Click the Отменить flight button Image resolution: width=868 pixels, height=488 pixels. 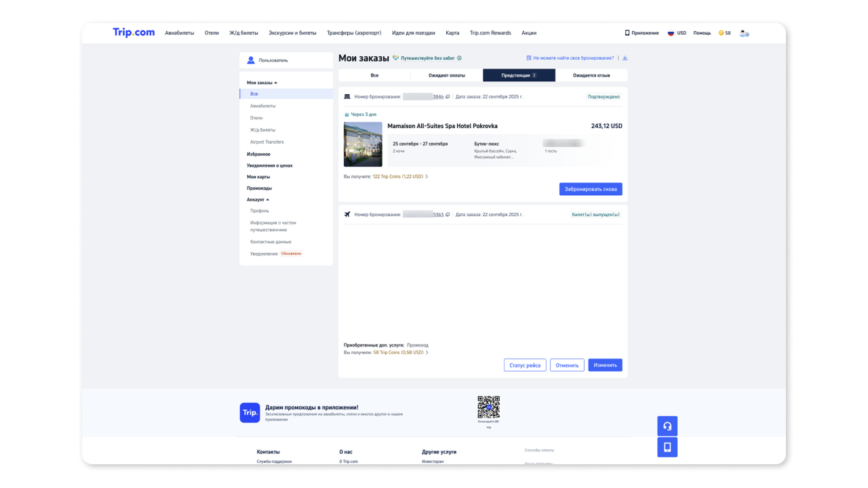pos(567,365)
